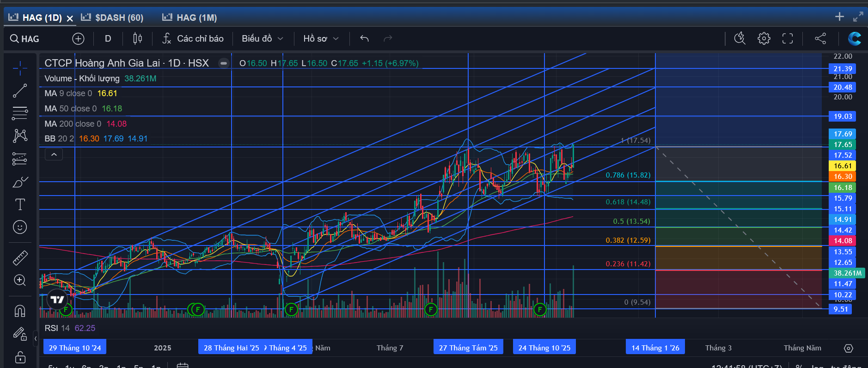The width and height of the screenshot is (868, 368).
Task: Click the 29 Tháng 10 '24 date marker
Action: (x=75, y=348)
